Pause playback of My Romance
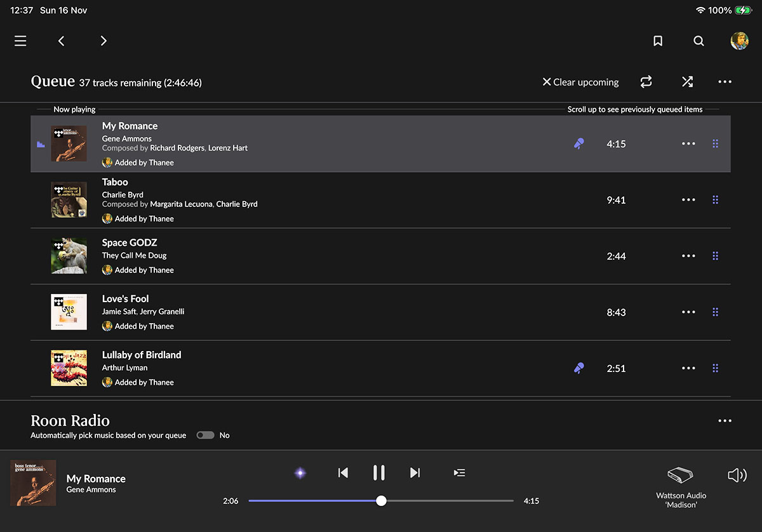The height and width of the screenshot is (532, 762). [x=379, y=472]
